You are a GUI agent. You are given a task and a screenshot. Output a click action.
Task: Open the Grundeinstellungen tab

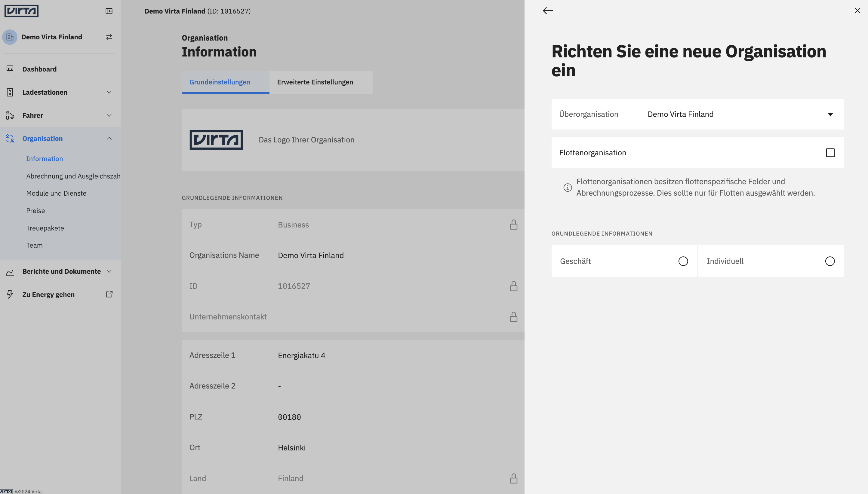(226, 82)
